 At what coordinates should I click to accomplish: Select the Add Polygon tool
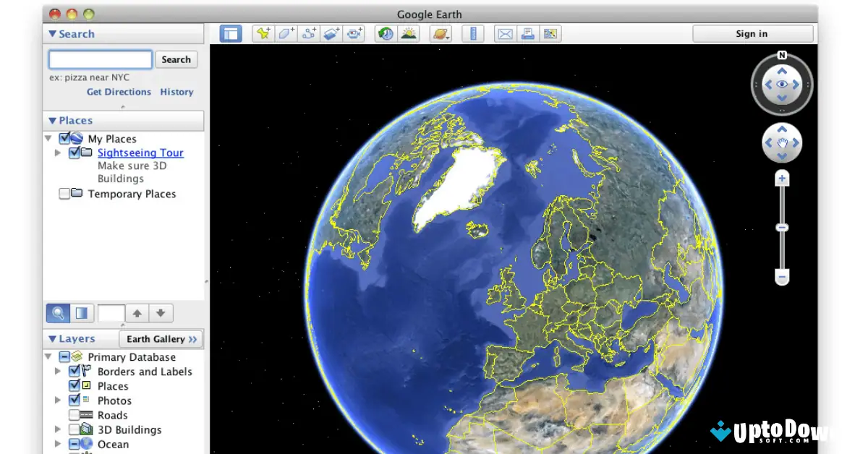[x=286, y=33]
